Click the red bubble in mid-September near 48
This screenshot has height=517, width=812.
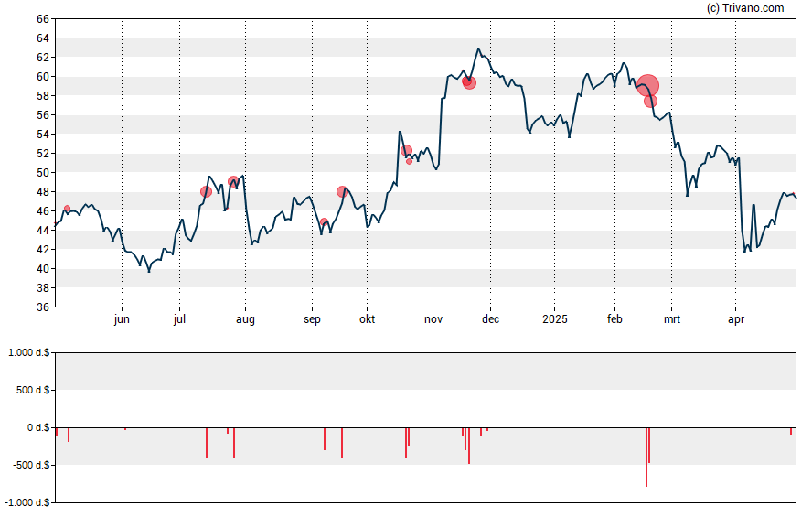tap(342, 191)
